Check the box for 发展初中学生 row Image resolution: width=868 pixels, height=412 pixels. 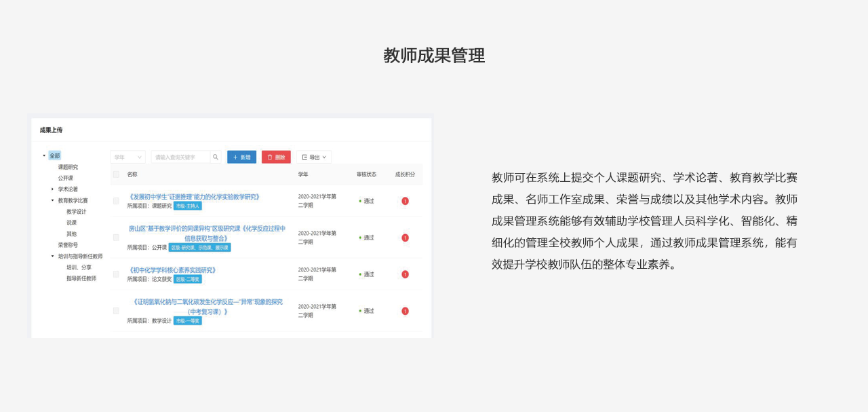(x=116, y=201)
